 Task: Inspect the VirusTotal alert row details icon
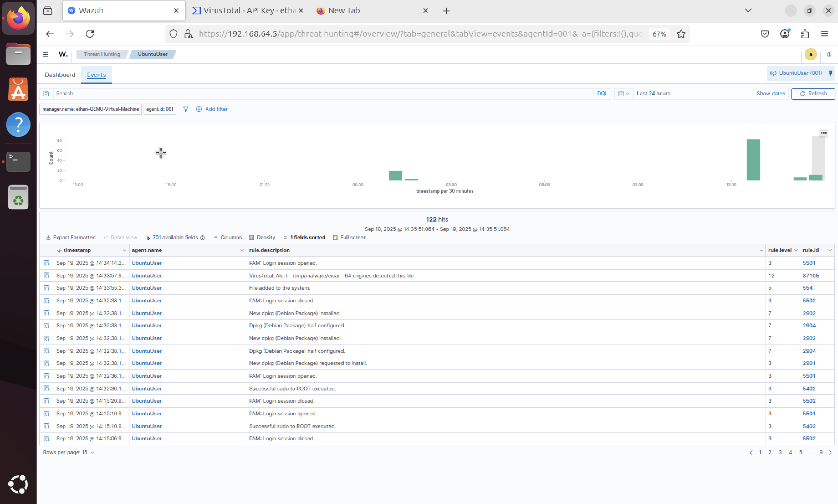[47, 276]
